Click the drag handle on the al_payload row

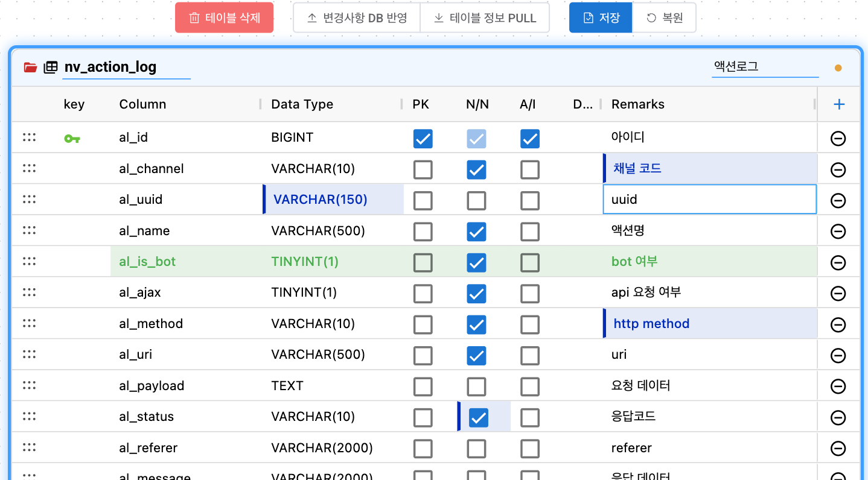[x=29, y=385]
